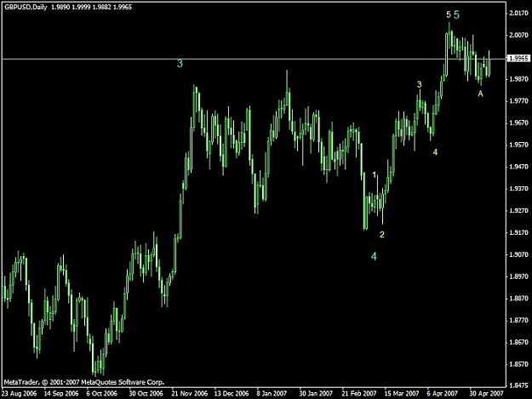This screenshot has width=532, height=399.
Task: Select the yellow A correction label
Action: 480,94
